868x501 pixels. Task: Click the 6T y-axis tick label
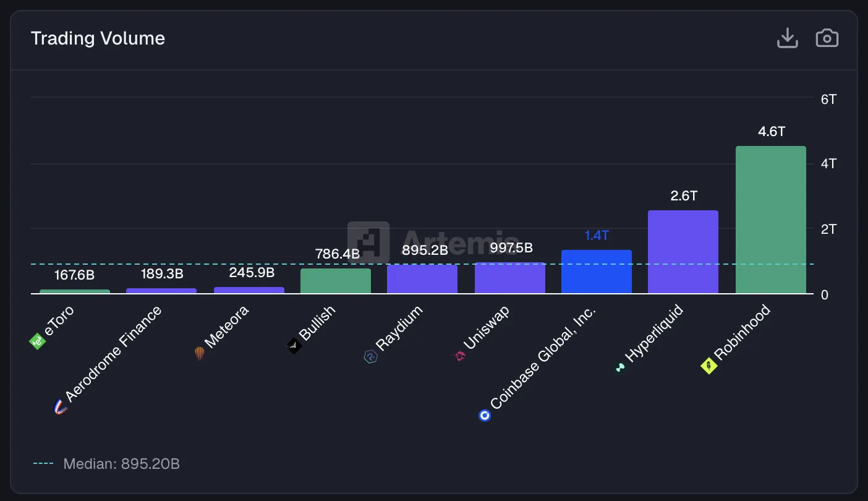coord(828,99)
